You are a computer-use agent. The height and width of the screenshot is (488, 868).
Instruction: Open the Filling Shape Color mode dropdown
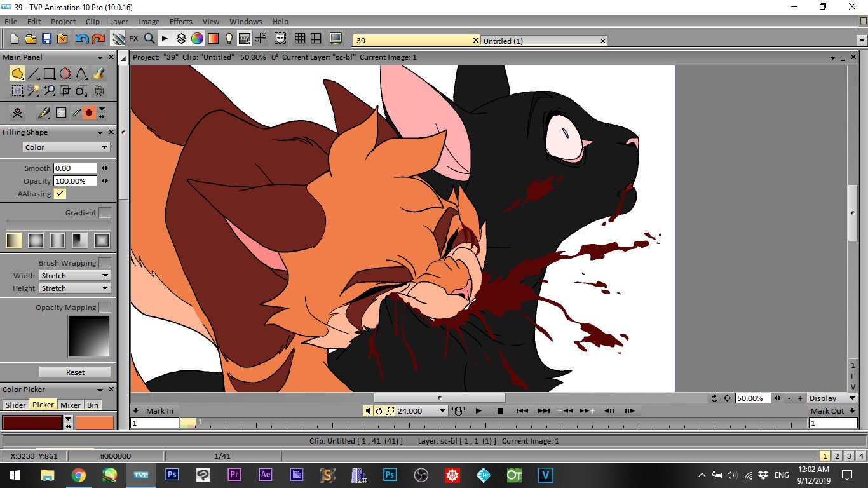click(66, 147)
